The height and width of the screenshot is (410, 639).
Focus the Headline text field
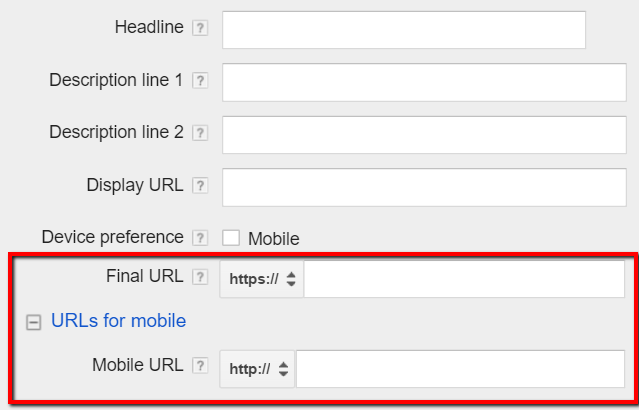[x=404, y=30]
